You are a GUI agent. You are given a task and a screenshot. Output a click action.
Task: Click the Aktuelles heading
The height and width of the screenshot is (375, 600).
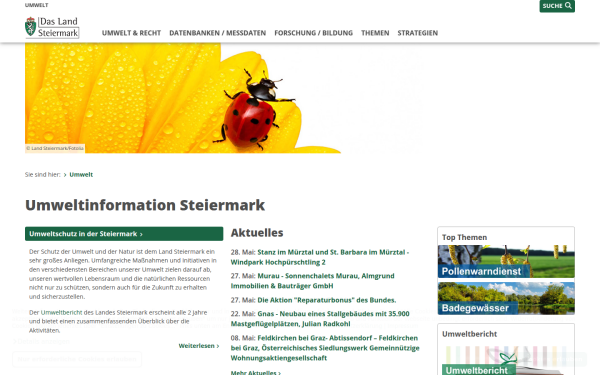point(257,233)
